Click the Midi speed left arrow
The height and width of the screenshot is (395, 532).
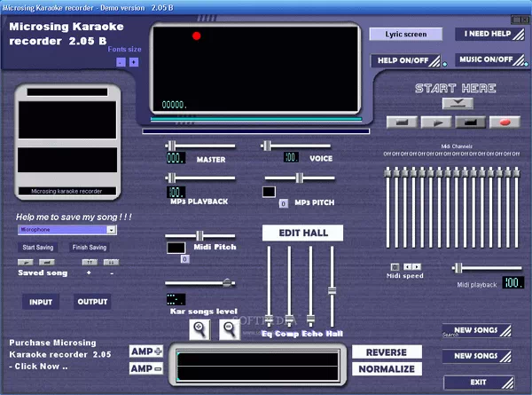(x=408, y=266)
